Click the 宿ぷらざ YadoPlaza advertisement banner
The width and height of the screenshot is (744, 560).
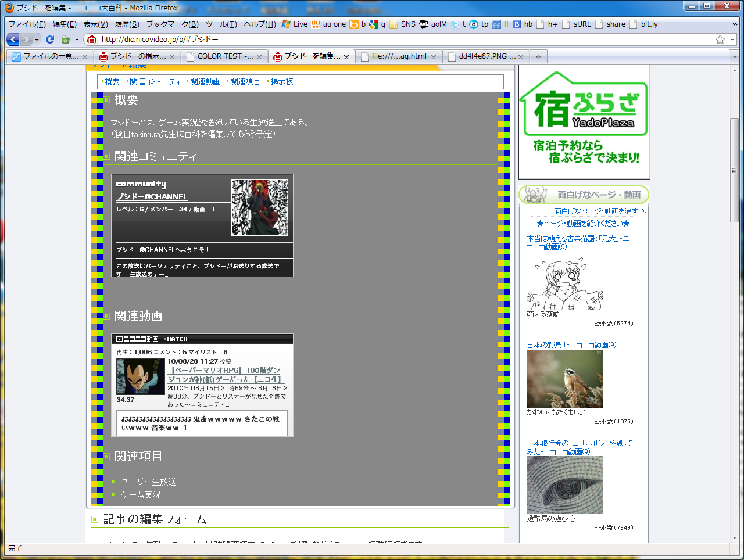pyautogui.click(x=584, y=122)
